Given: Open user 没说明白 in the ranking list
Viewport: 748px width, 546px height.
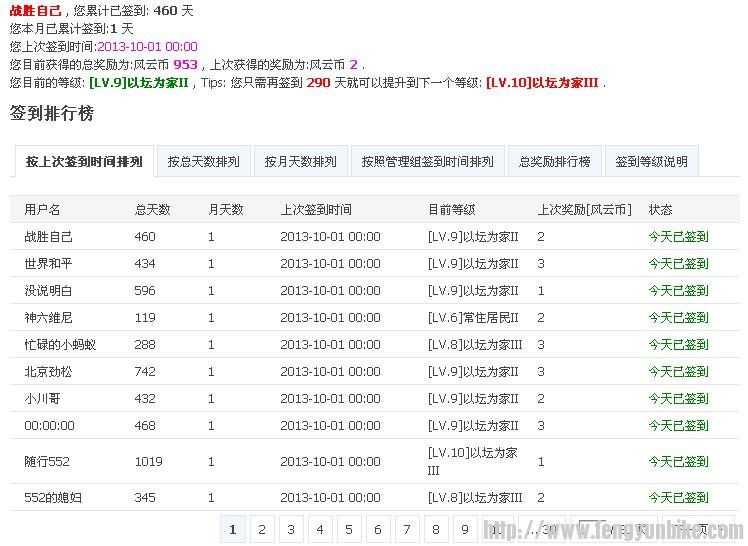Looking at the screenshot, I should pos(48,291).
